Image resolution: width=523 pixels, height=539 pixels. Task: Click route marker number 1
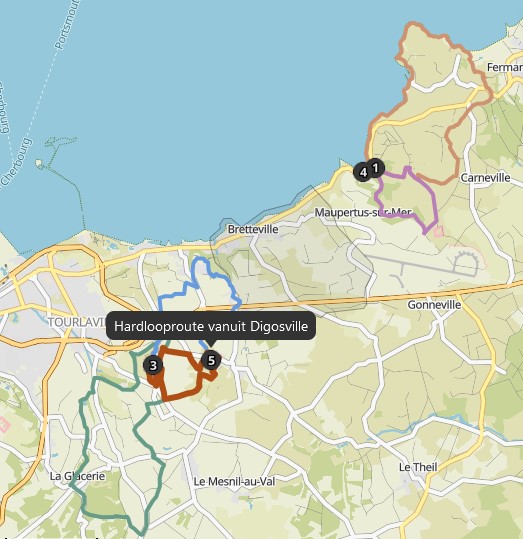(375, 168)
